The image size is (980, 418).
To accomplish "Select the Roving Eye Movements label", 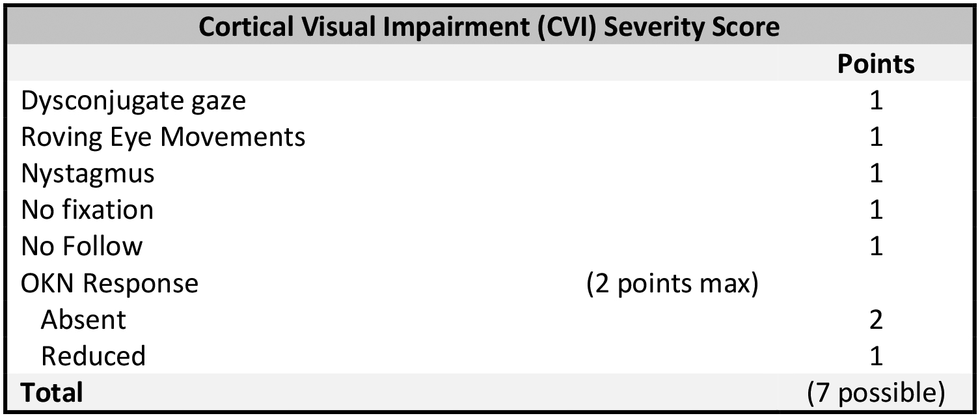I will [163, 137].
